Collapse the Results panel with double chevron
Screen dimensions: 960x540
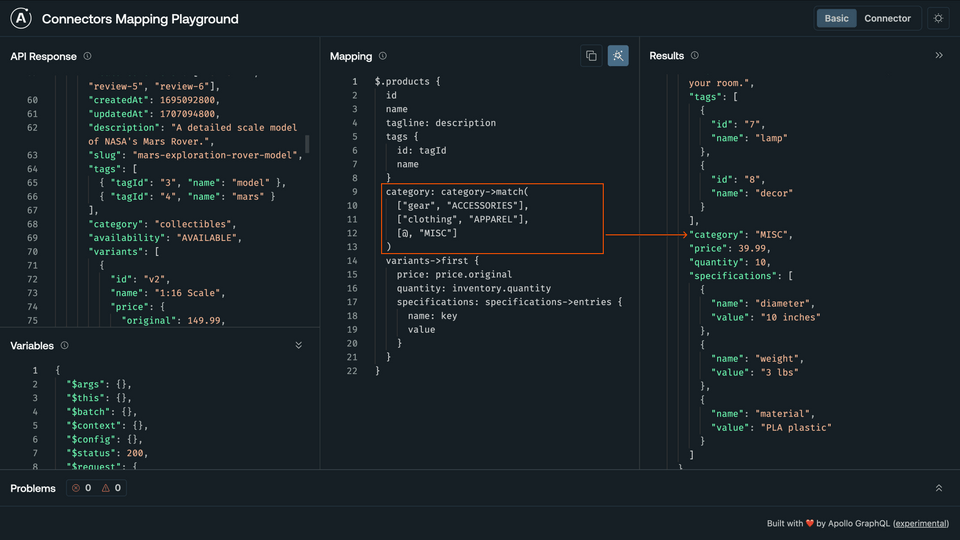(939, 56)
